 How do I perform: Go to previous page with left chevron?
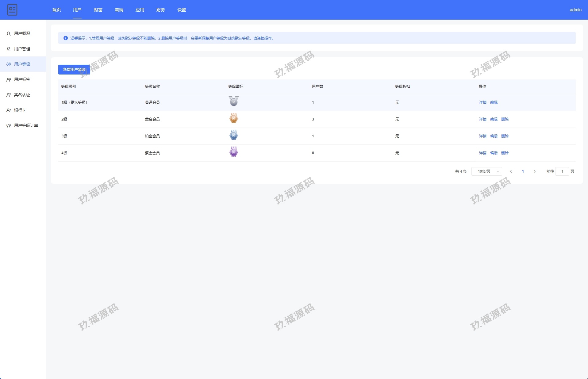511,171
